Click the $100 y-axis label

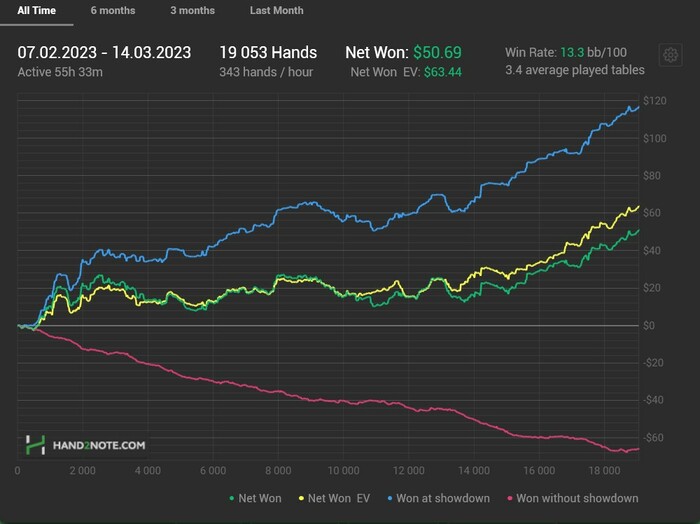click(655, 138)
